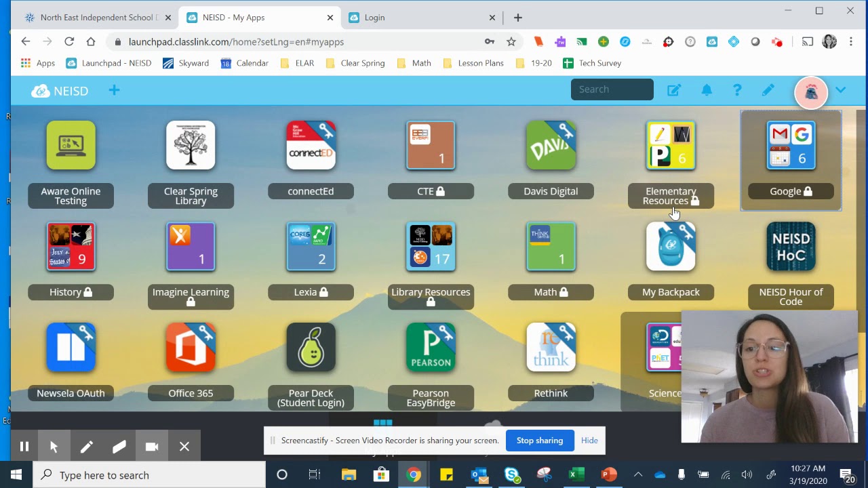Viewport: 868px width, 488px height.
Task: Open Excel from the taskbar
Action: [576, 474]
